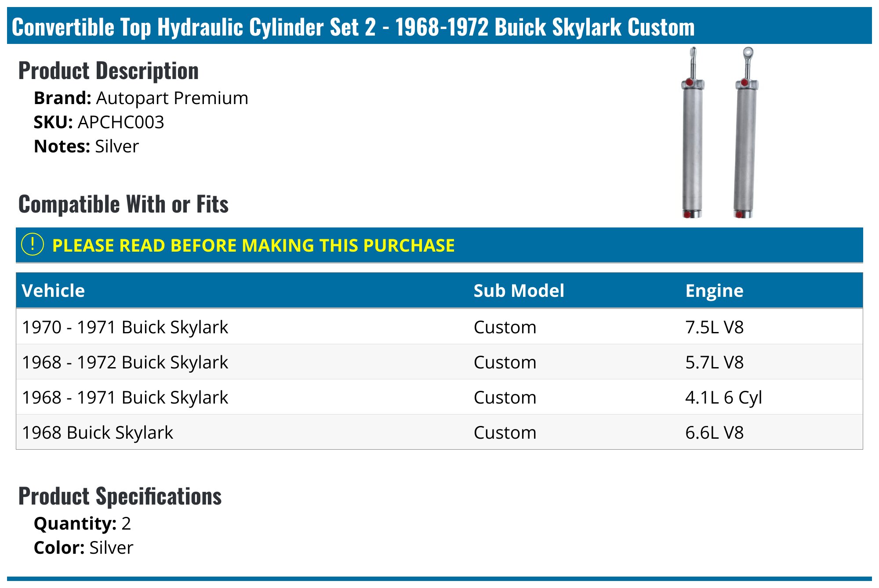
Task: Click the Product Specifications heading
Action: coord(120,496)
